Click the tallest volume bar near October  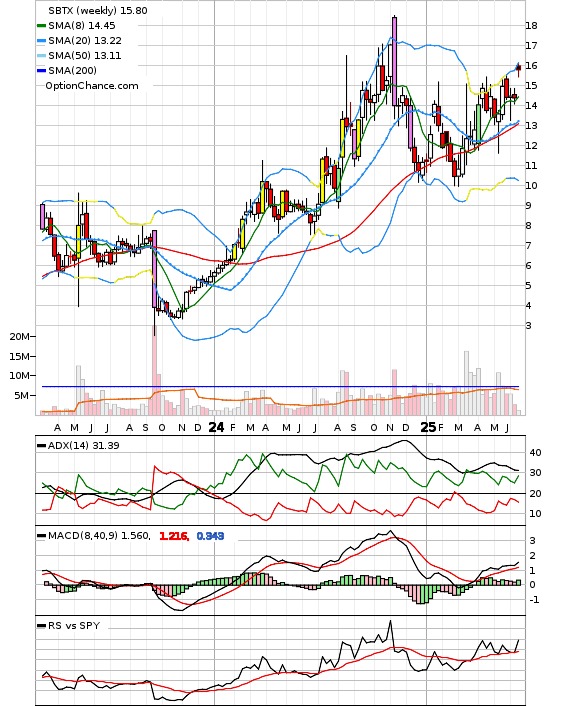coord(154,372)
